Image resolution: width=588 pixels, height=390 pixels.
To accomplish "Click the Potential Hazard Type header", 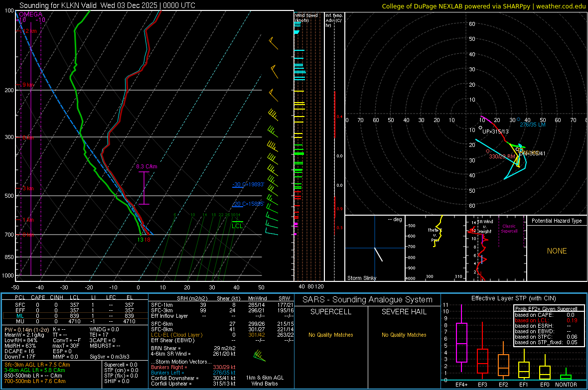I will coord(557,221).
